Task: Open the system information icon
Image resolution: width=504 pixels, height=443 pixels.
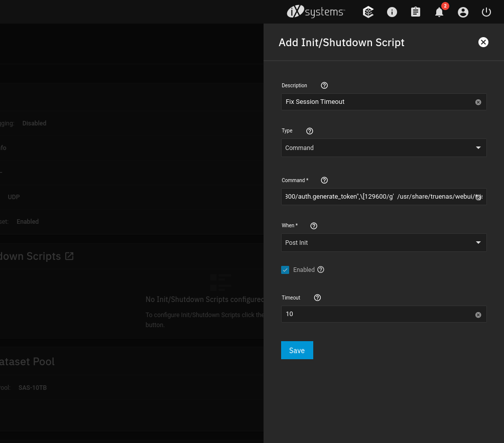Action: coord(392,12)
